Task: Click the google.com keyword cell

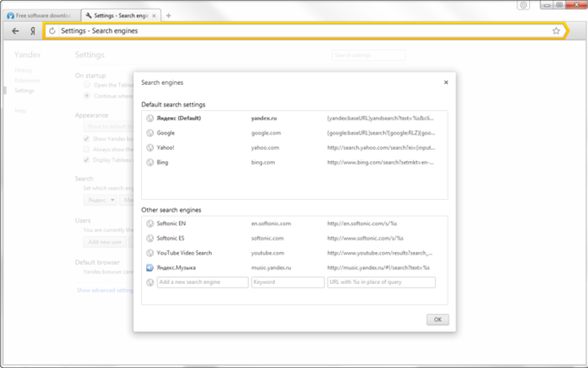Action: tap(265, 133)
